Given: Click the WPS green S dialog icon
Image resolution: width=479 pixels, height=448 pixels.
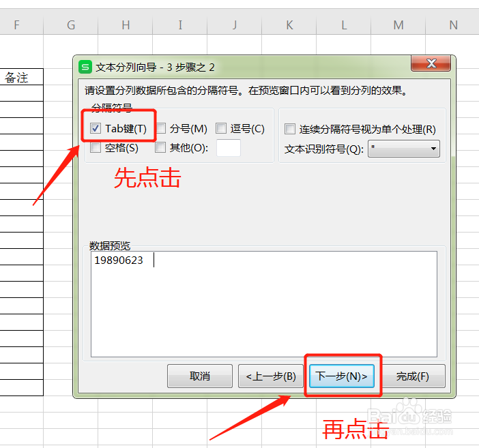Looking at the screenshot, I should 85,67.
